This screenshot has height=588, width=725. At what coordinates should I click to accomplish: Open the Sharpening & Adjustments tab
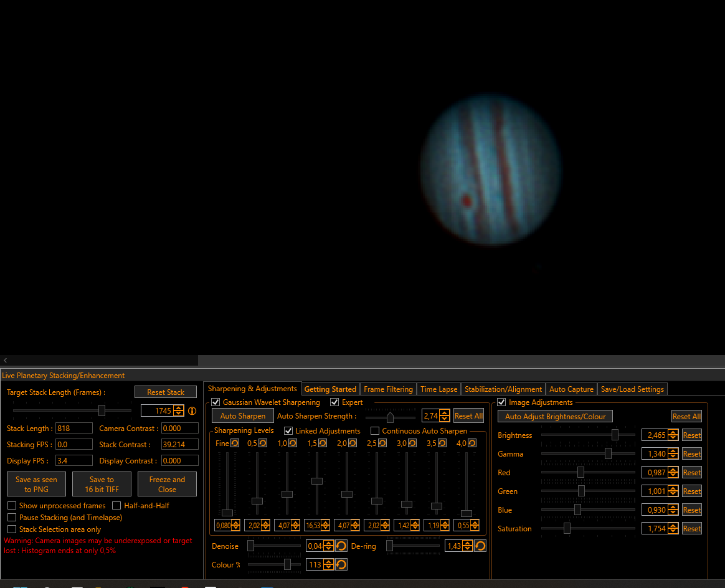pyautogui.click(x=252, y=389)
